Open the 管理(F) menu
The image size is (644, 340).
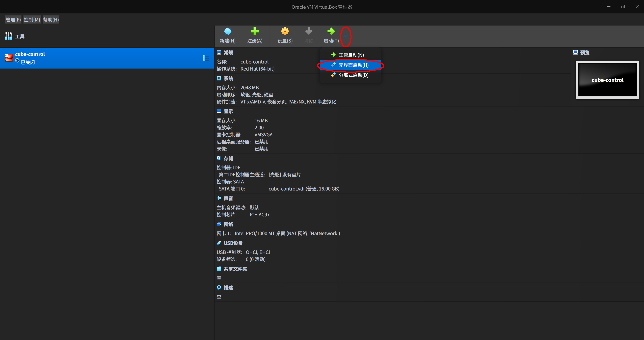click(x=13, y=19)
